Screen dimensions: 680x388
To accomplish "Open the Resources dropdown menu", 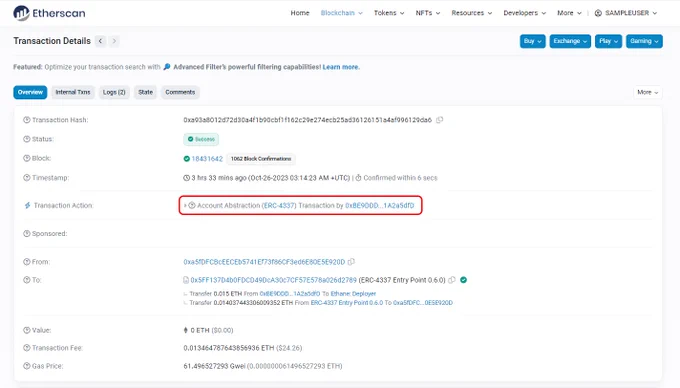I will click(471, 13).
